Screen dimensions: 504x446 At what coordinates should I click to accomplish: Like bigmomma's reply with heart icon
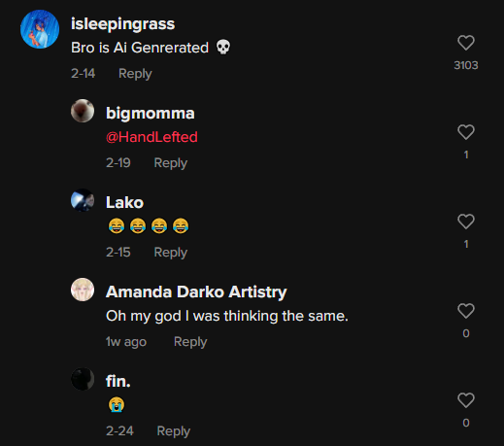click(466, 132)
